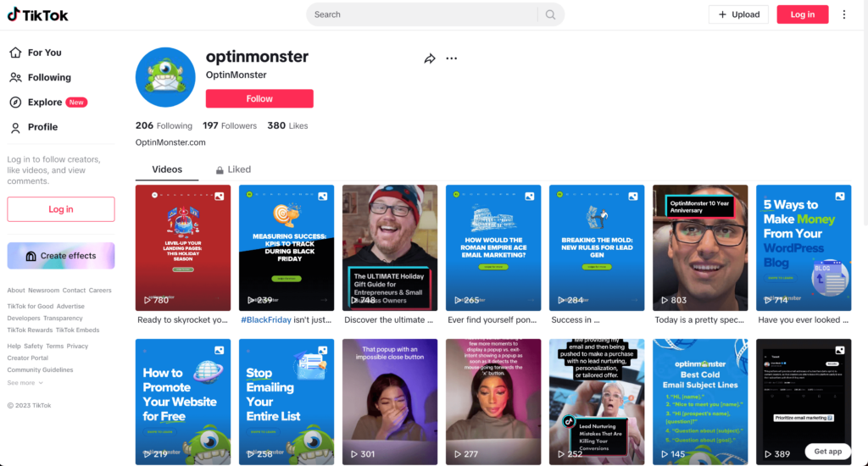The width and height of the screenshot is (868, 466).
Task: Open the TikTok for Good link
Action: tap(31, 307)
